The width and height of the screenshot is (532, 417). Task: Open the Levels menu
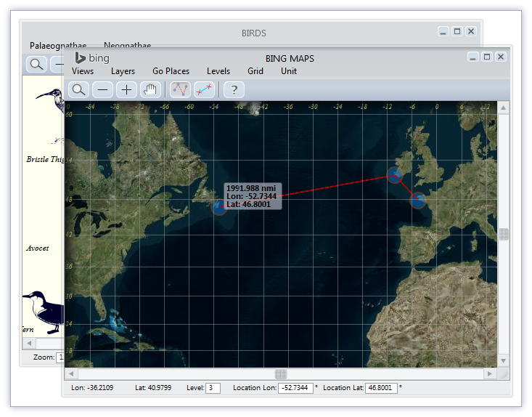pyautogui.click(x=218, y=71)
